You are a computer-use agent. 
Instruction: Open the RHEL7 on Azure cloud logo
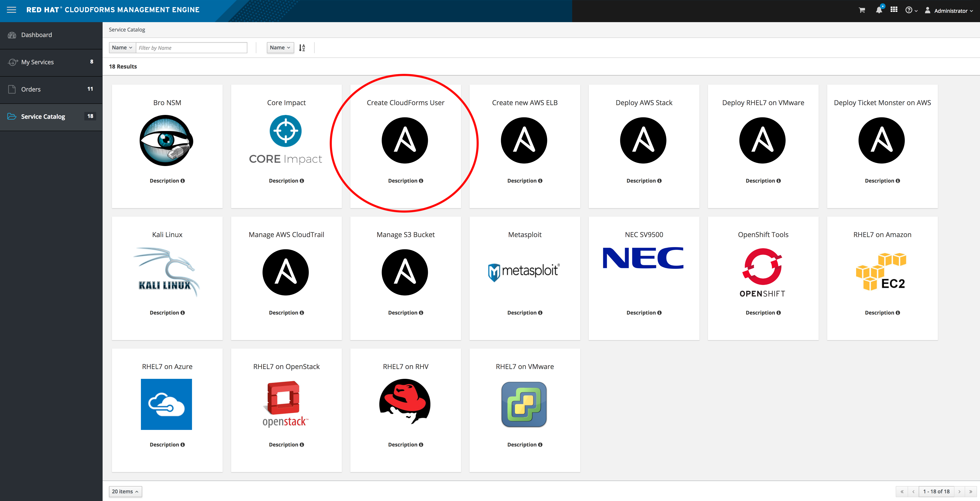tap(166, 404)
